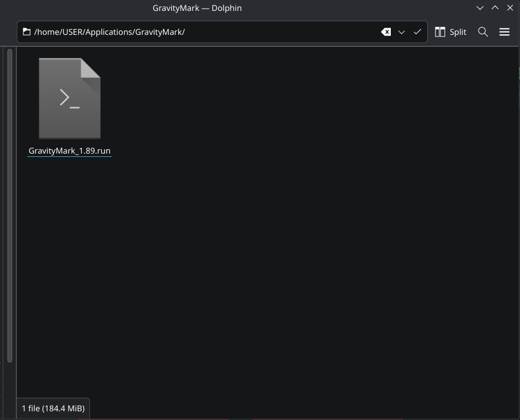
Task: Click the folder icon inside the address bar
Action: tap(27, 32)
